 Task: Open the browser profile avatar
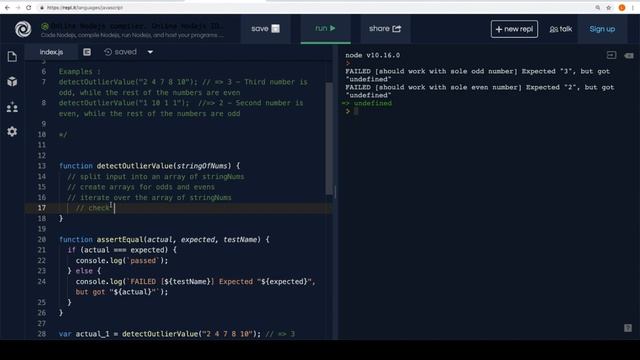pyautogui.click(x=622, y=7)
